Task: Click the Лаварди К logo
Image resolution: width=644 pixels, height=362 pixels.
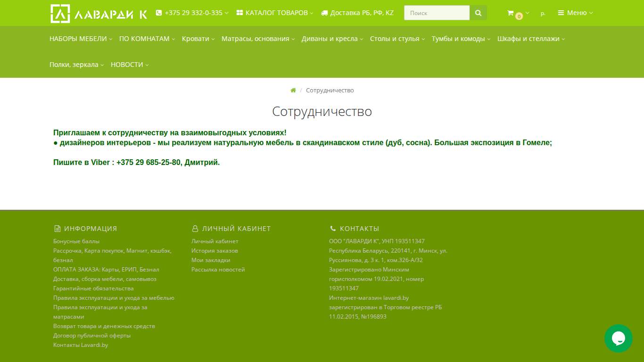Action: (x=99, y=14)
